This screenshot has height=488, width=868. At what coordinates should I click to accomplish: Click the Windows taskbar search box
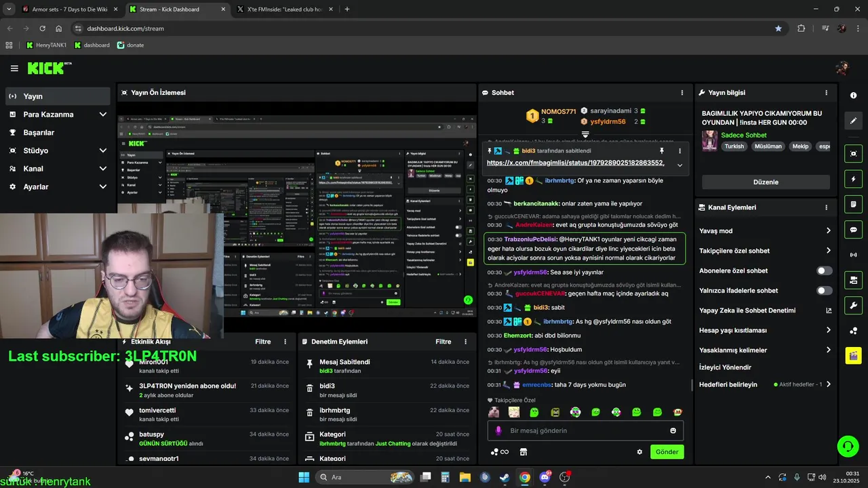click(364, 477)
